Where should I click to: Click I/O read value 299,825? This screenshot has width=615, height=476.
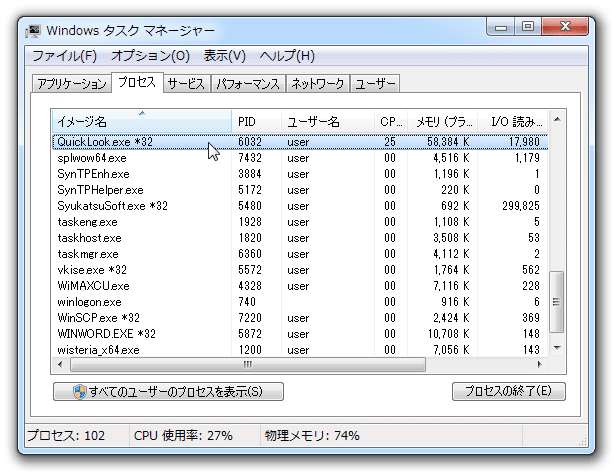click(x=521, y=206)
